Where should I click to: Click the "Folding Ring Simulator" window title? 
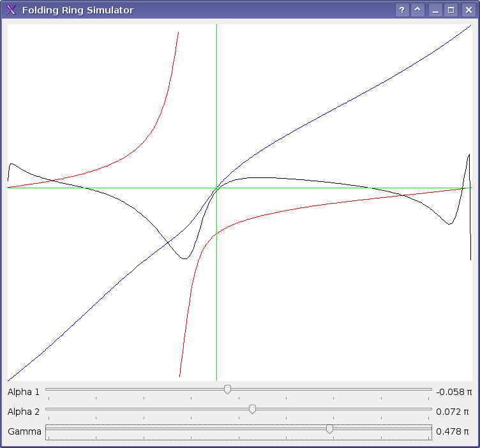point(78,10)
